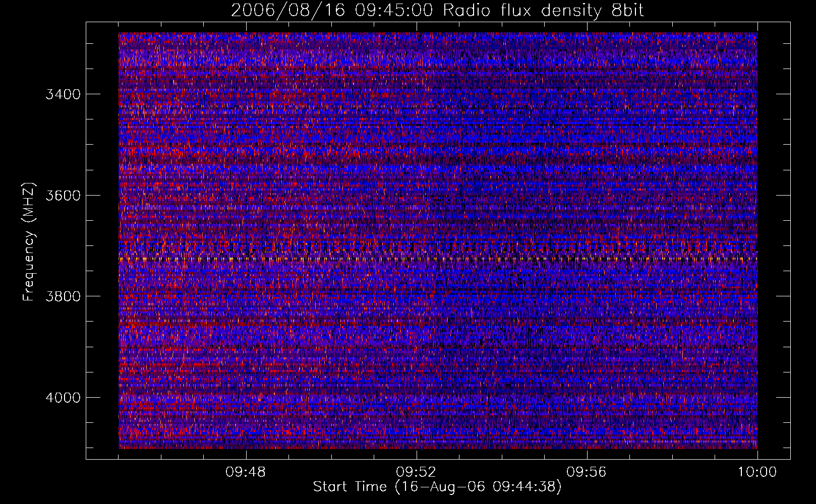Click the bright yellow dotted line in the spectrogram
816x504 pixels.
(x=438, y=259)
